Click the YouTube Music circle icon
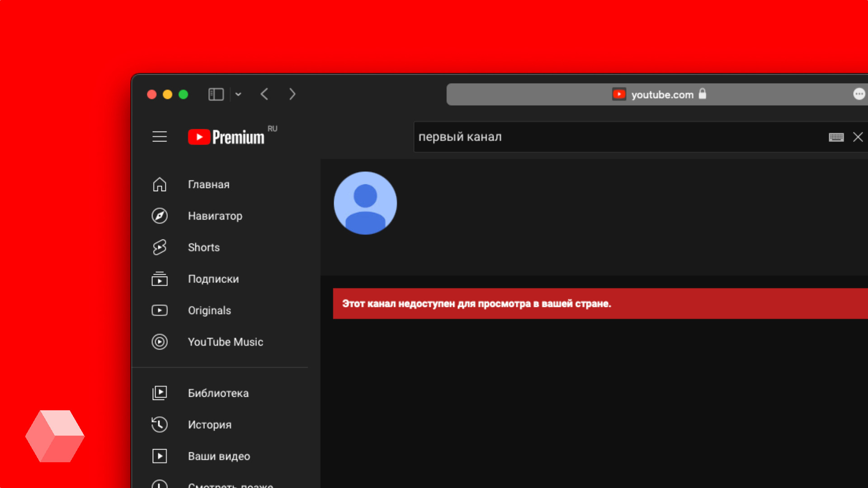 (x=160, y=342)
